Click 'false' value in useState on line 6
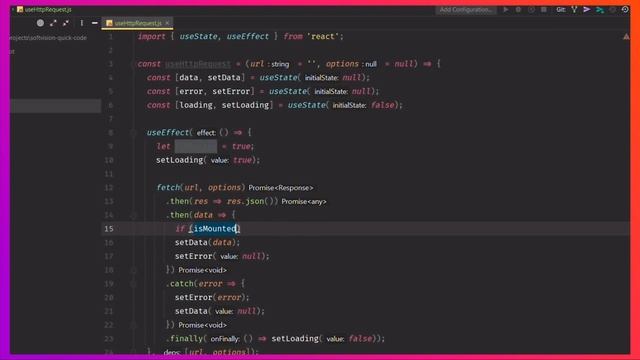Image resolution: width=640 pixels, height=360 pixels. [382, 105]
